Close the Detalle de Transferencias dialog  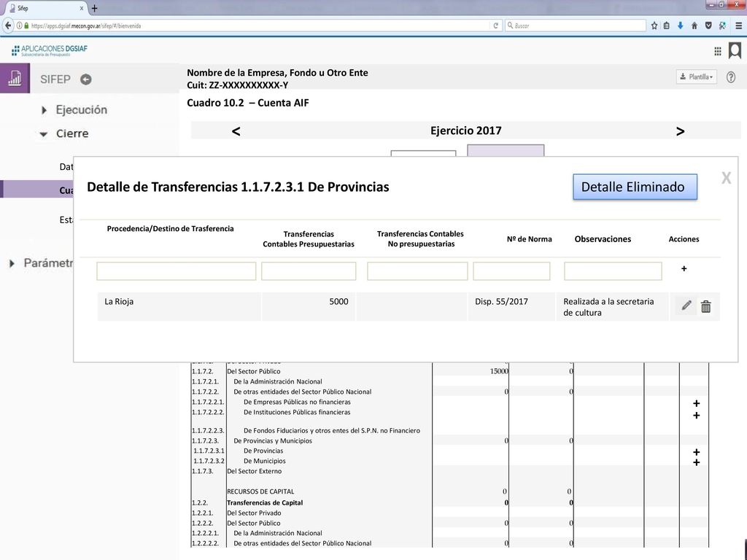726,178
